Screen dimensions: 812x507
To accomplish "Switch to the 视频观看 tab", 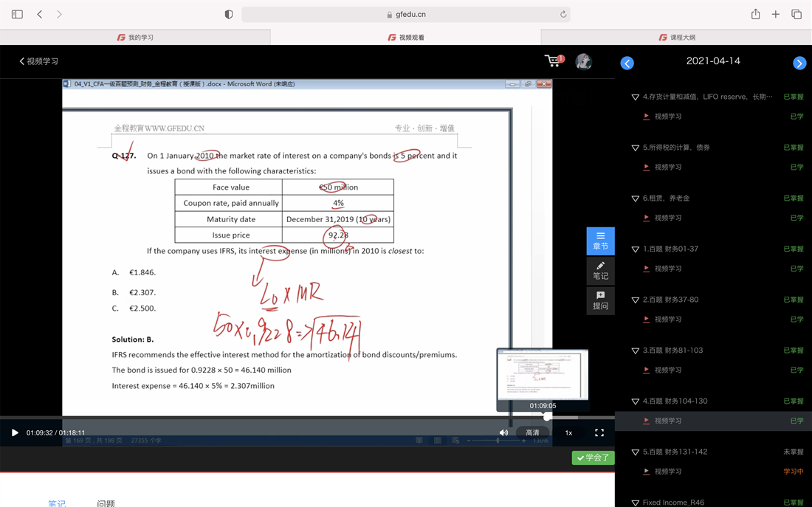I will pos(406,38).
